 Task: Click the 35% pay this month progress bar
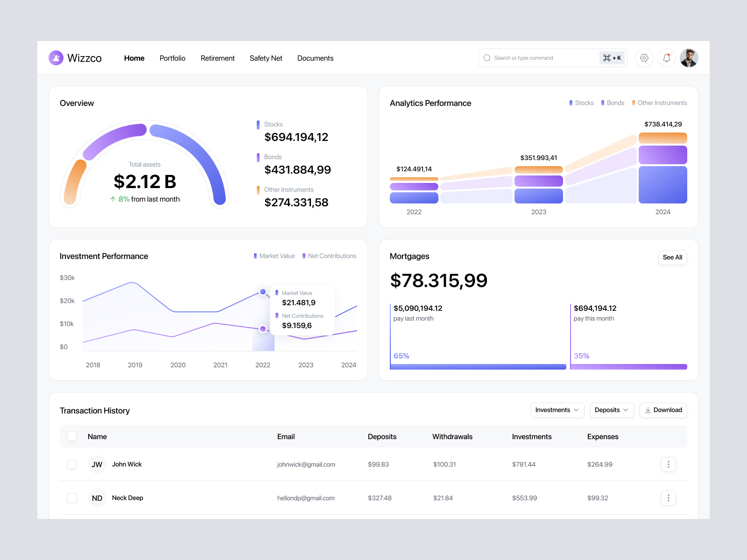click(629, 367)
